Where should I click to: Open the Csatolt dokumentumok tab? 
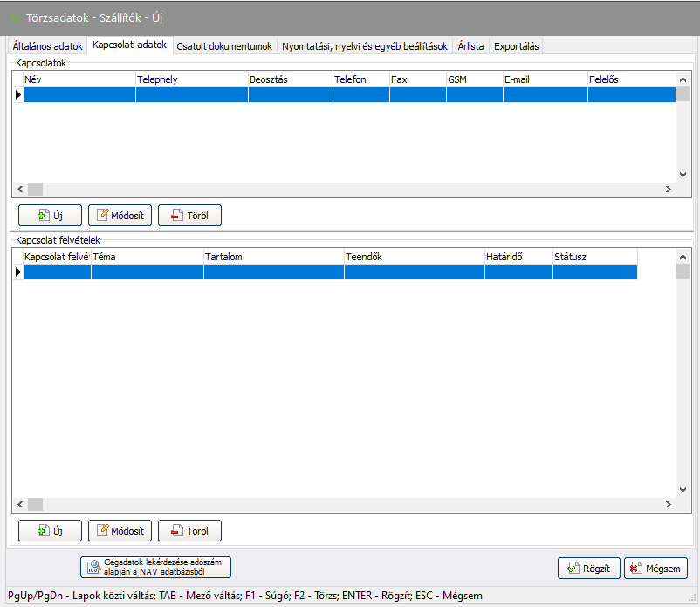(x=224, y=45)
